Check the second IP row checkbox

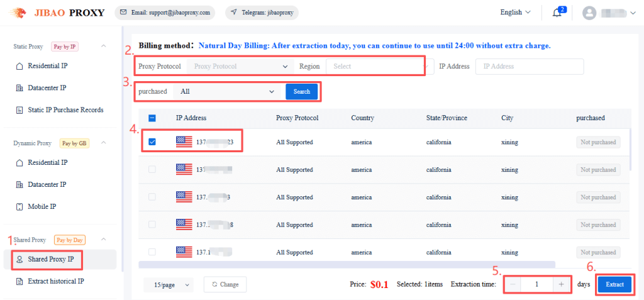coord(152,170)
